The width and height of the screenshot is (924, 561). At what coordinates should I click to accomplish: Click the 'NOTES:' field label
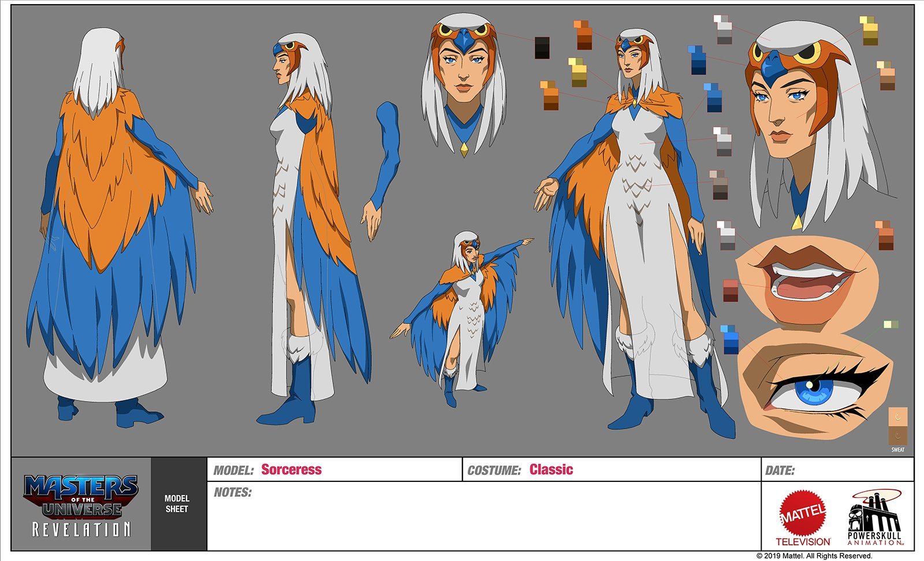[x=233, y=493]
